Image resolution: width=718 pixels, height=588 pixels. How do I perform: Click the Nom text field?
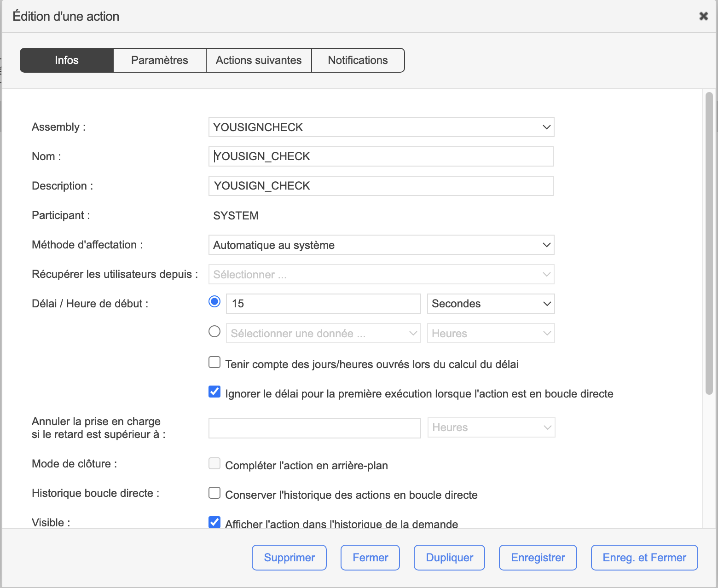tap(381, 156)
